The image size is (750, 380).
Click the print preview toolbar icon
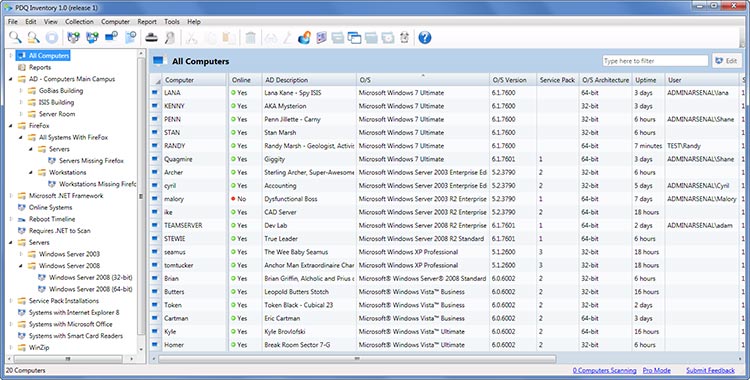click(169, 37)
